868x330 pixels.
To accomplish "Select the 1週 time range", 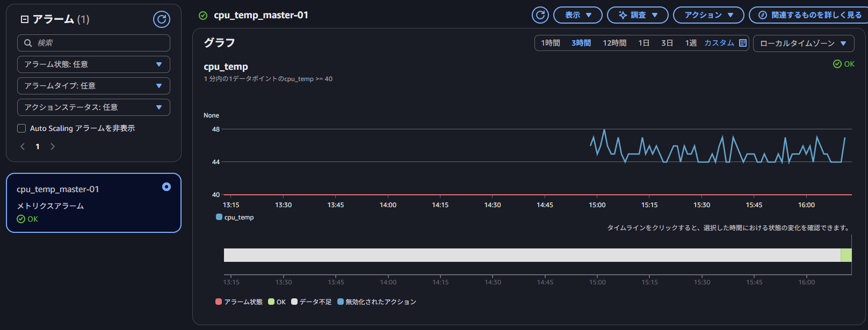I will (691, 43).
